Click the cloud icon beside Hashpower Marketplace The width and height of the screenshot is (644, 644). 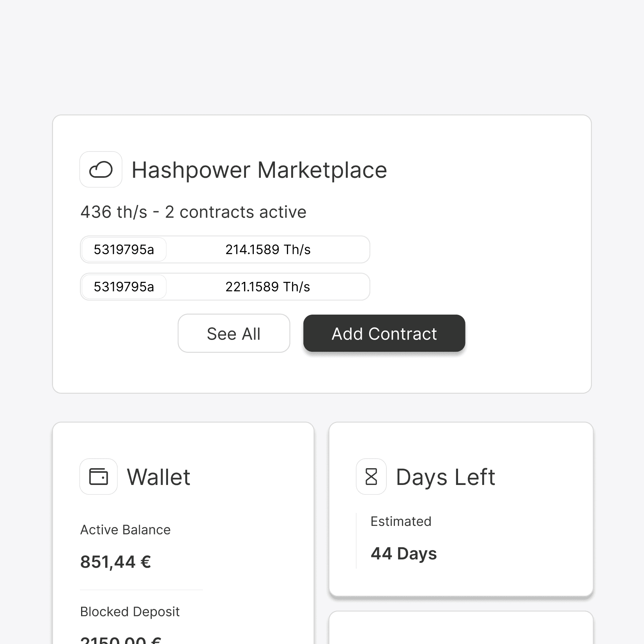coord(101,170)
